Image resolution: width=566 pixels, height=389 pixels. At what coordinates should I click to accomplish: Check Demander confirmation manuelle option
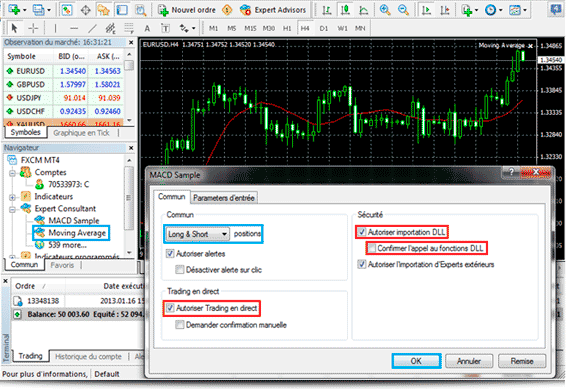(180, 325)
